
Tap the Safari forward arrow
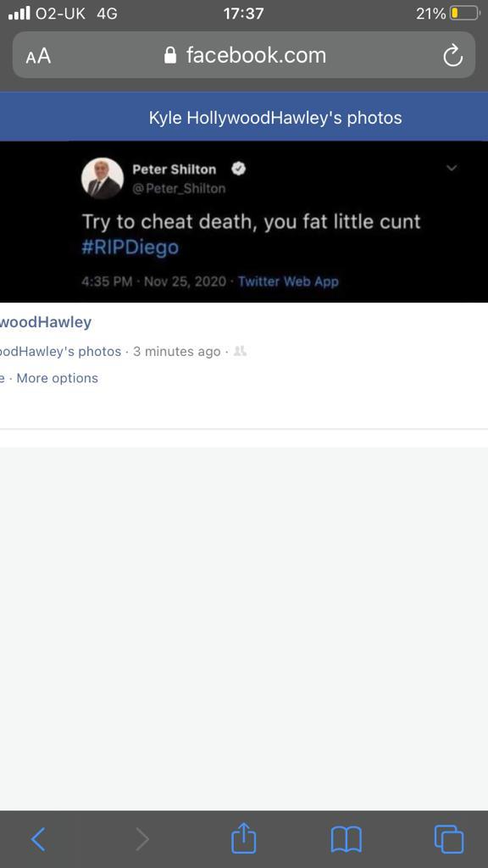tap(142, 839)
